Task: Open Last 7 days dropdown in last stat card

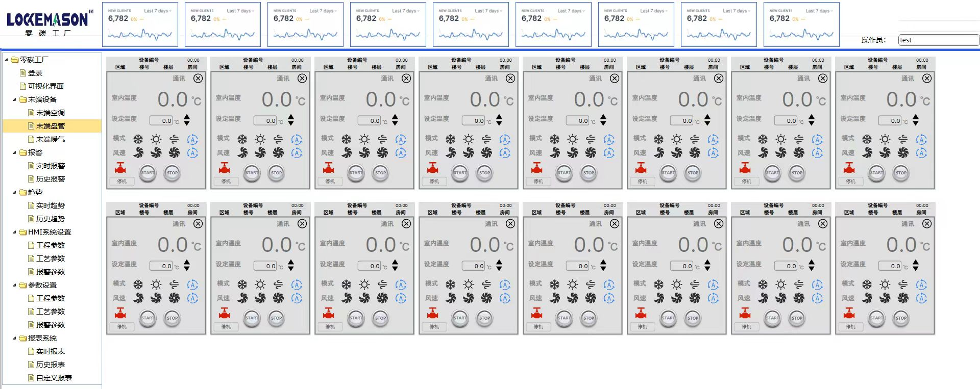Action: point(819,11)
